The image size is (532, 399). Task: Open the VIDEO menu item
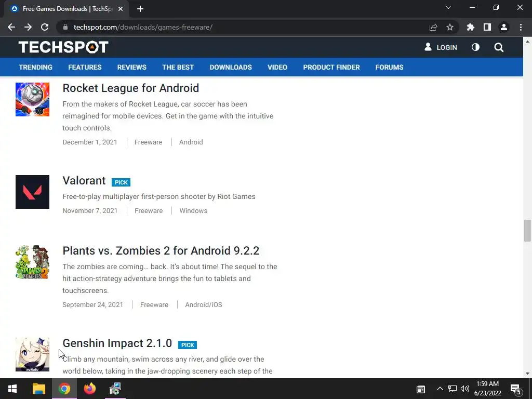click(x=277, y=67)
